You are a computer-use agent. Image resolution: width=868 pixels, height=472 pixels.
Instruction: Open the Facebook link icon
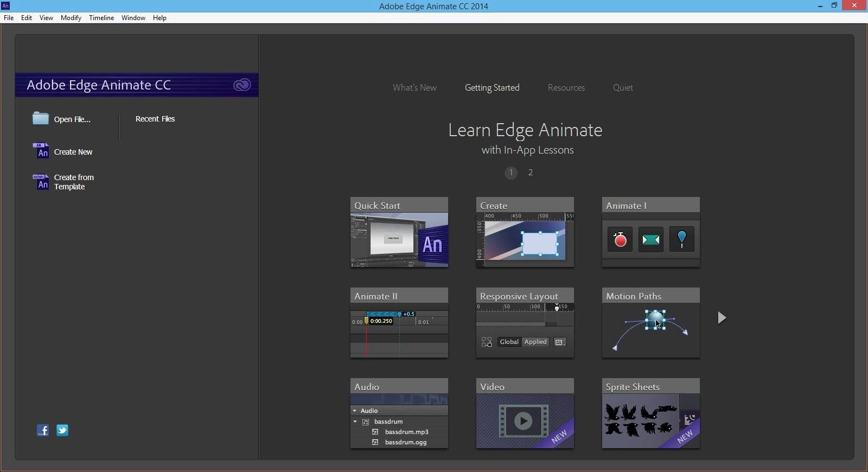43,430
